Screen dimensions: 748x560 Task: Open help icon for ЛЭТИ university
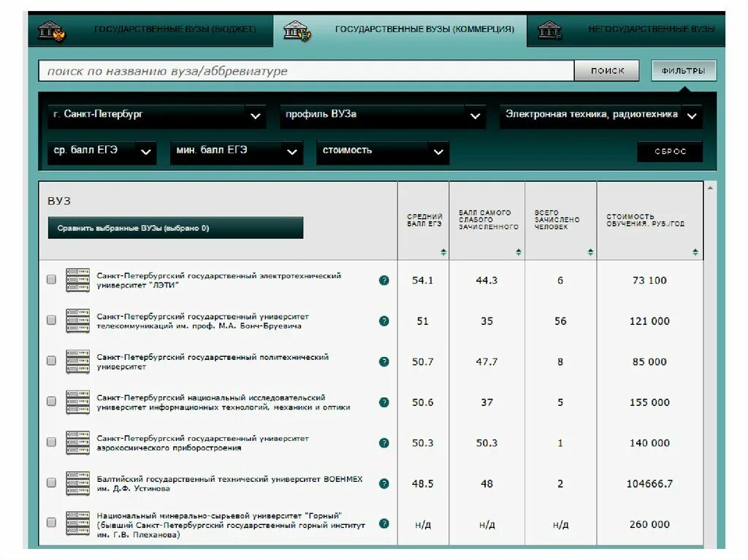tap(384, 280)
